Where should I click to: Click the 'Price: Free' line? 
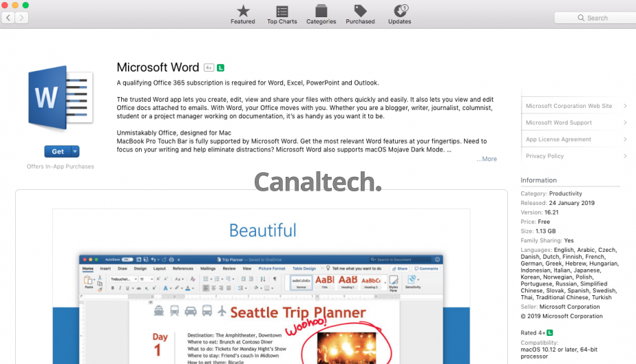click(536, 222)
